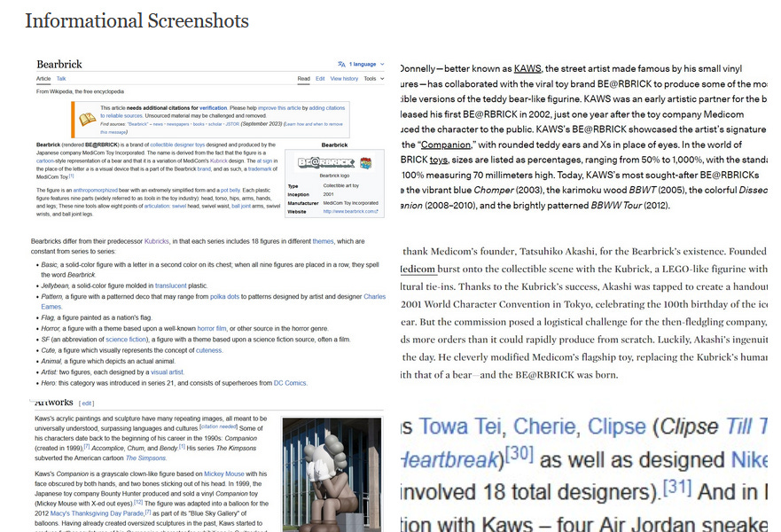Click the 'translucent' link
The height and width of the screenshot is (532, 781).
170,286
